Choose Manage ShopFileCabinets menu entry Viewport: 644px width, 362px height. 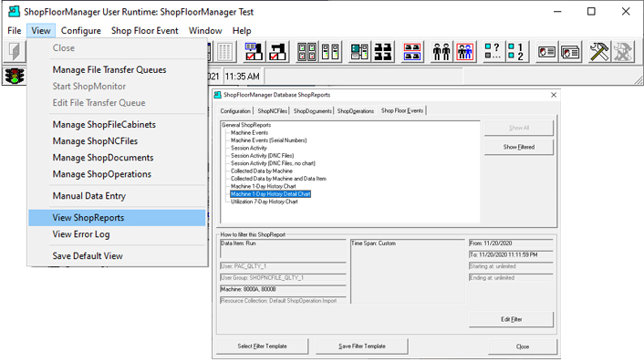(x=117, y=124)
